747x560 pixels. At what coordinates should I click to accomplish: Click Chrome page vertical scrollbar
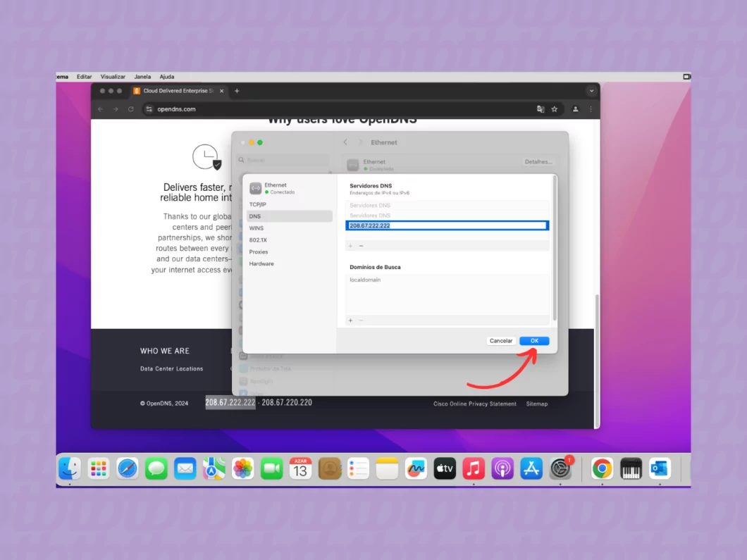tap(597, 362)
